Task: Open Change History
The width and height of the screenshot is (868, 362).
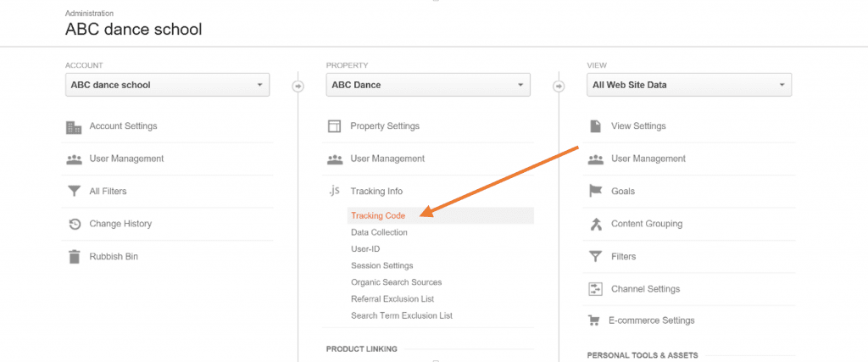Action: [120, 224]
